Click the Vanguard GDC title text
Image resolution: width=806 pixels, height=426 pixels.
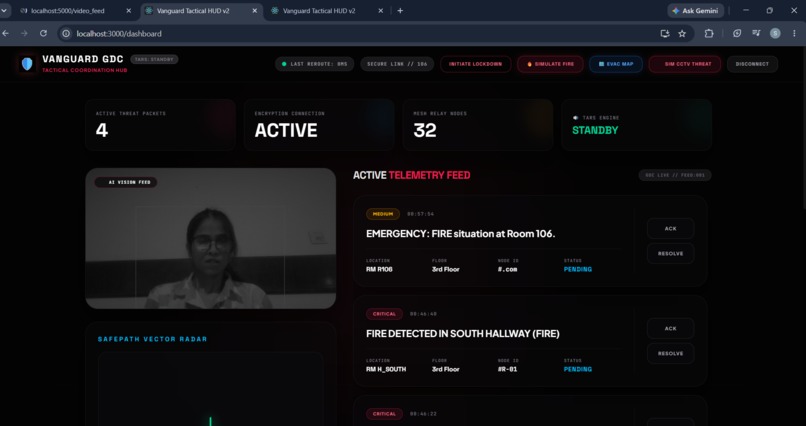(83, 59)
